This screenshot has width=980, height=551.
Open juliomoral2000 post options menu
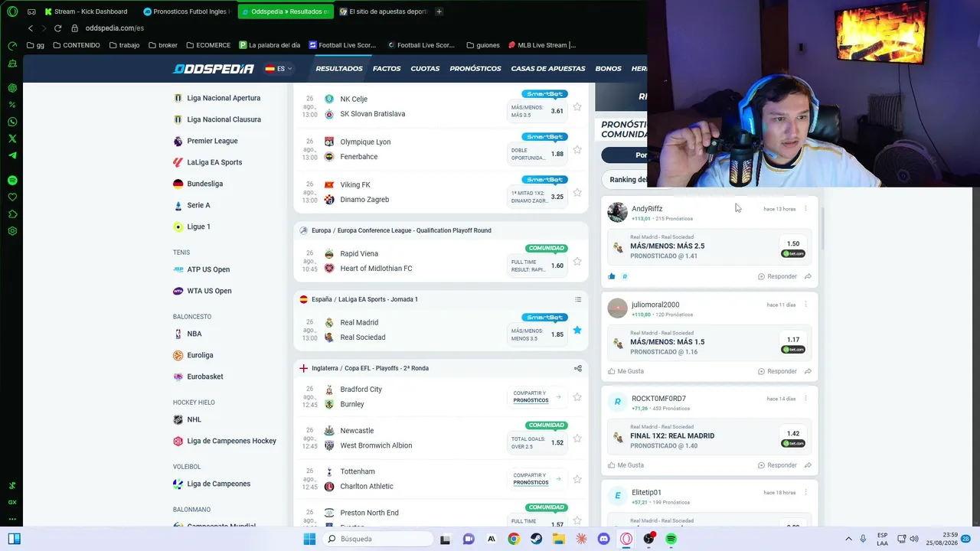[x=805, y=305]
